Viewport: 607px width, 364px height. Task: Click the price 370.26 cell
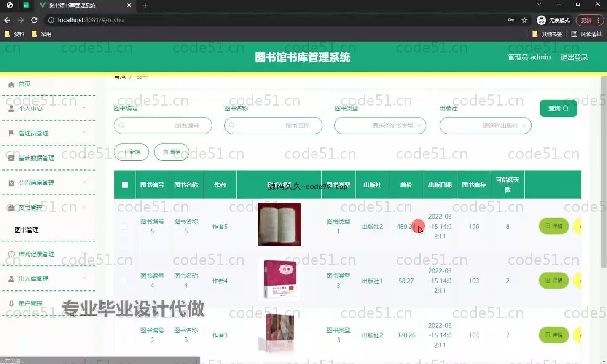[406, 335]
